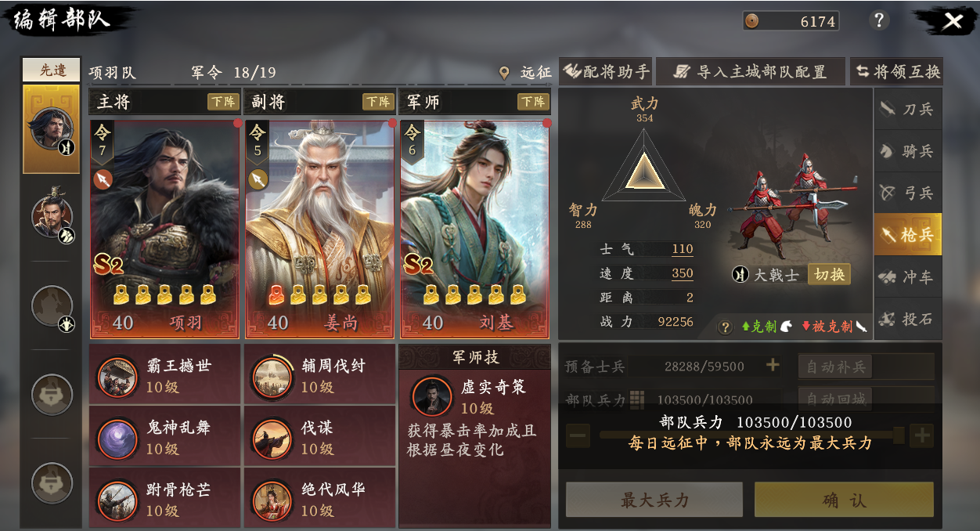The height and width of the screenshot is (531, 980).
Task: Select the 骑兵 cavalry troop tab
Action: coord(908,151)
